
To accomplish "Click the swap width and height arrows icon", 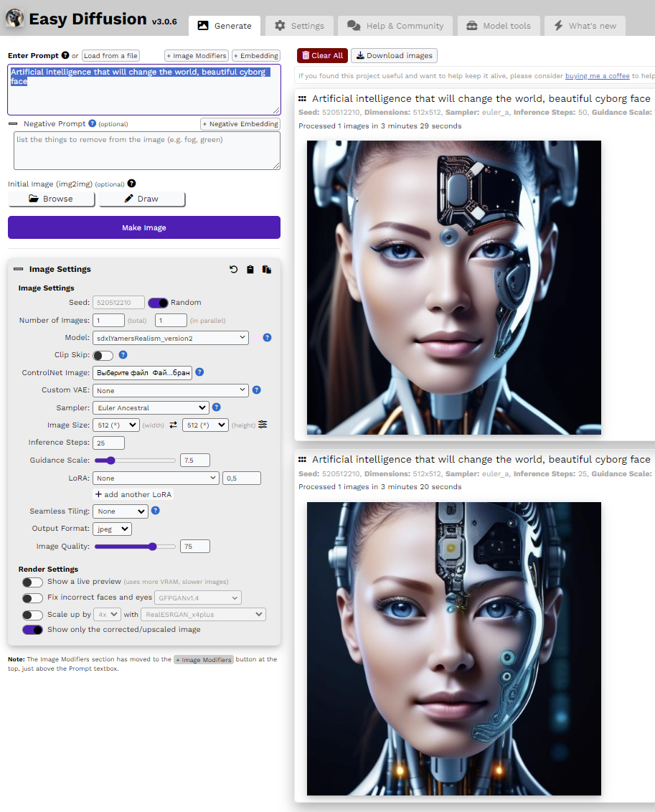I will click(173, 425).
